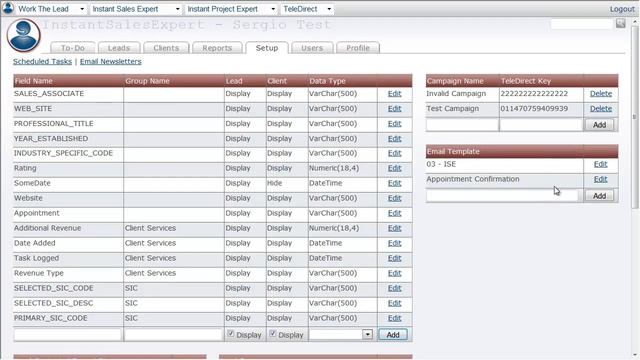Edit the PROFESSIONAL_TITLE field
This screenshot has width=640, height=360.
coord(394,124)
